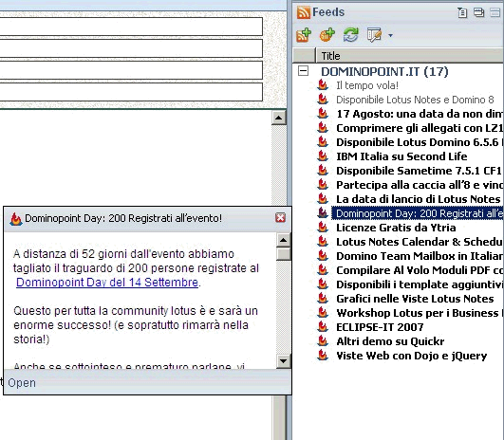Open feed item 'Il tempo vola!'
This screenshot has height=440, width=504.
[x=367, y=85]
